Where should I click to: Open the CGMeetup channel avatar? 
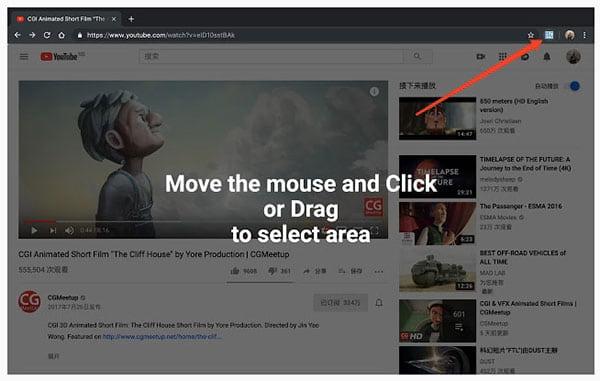pos(29,301)
